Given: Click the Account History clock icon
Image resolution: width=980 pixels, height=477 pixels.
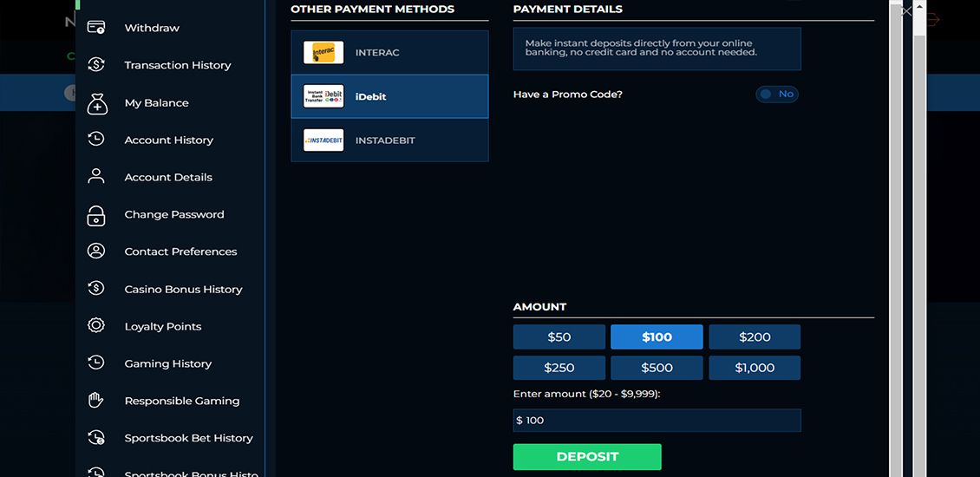Looking at the screenshot, I should click(95, 140).
